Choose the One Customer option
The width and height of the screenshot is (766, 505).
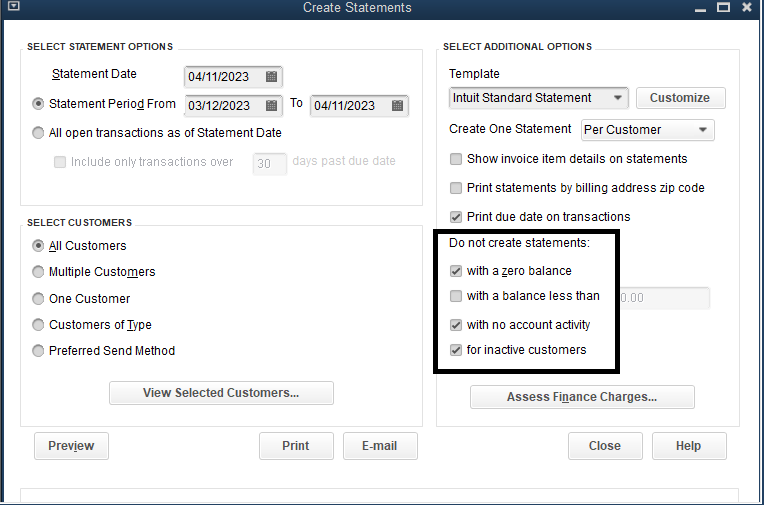[x=39, y=298]
